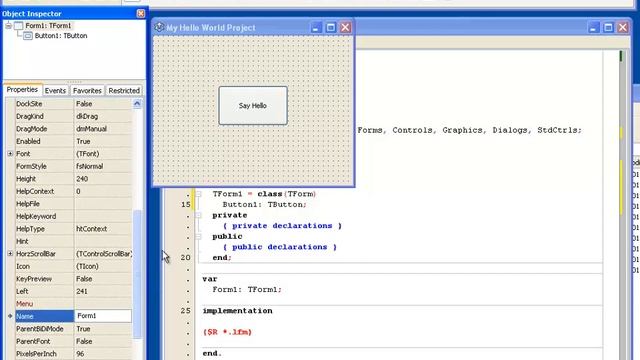This screenshot has width=640, height=360.
Task: Maximize the source editor window
Action: click(x=608, y=27)
